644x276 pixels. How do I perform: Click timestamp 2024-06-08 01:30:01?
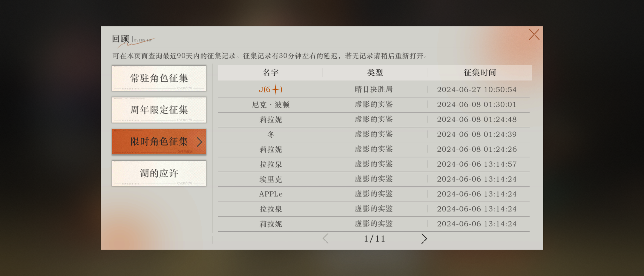tap(477, 105)
